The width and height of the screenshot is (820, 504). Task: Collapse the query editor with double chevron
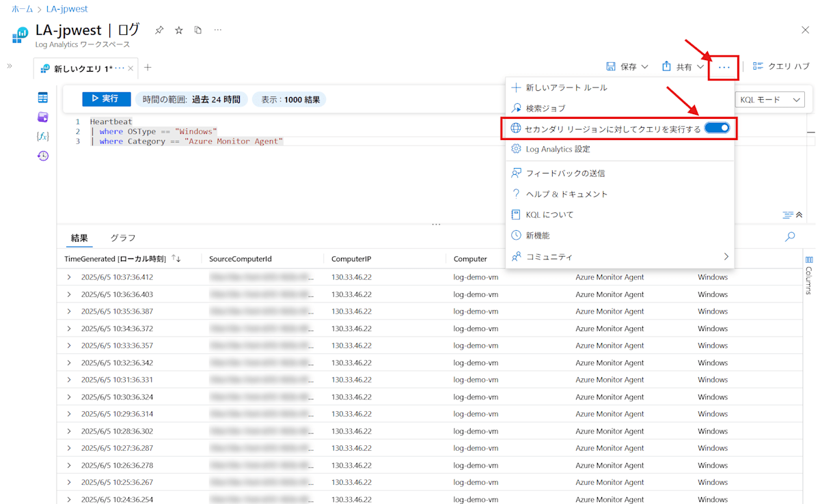[x=799, y=215]
